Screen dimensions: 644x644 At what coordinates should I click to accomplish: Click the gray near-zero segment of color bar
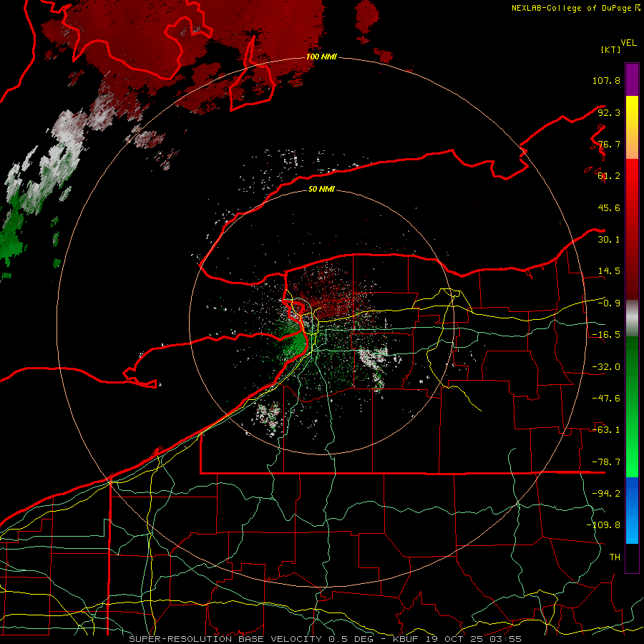632,318
